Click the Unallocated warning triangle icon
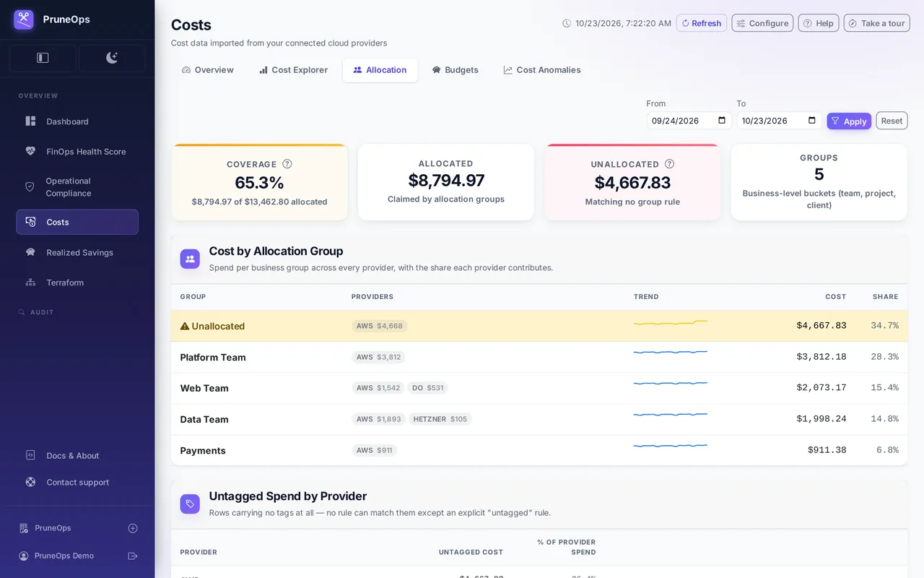The image size is (924, 578). coord(185,326)
